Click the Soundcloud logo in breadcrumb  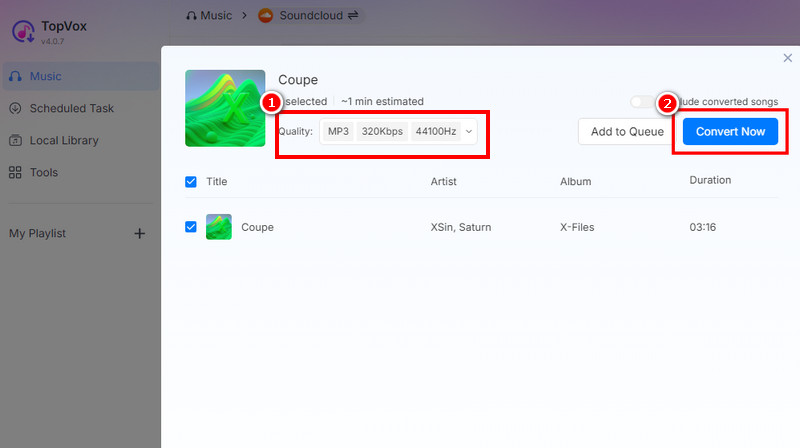pos(265,15)
